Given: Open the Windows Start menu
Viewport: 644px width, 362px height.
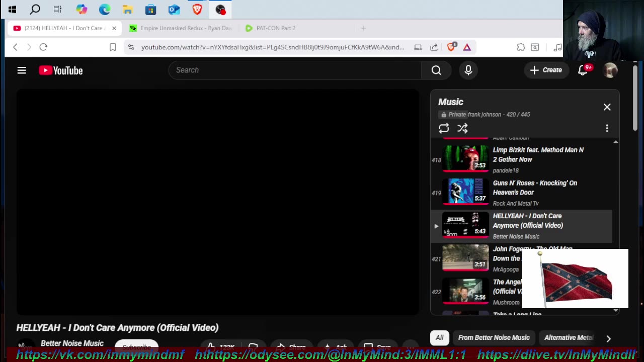Looking at the screenshot, I should coord(12,9).
